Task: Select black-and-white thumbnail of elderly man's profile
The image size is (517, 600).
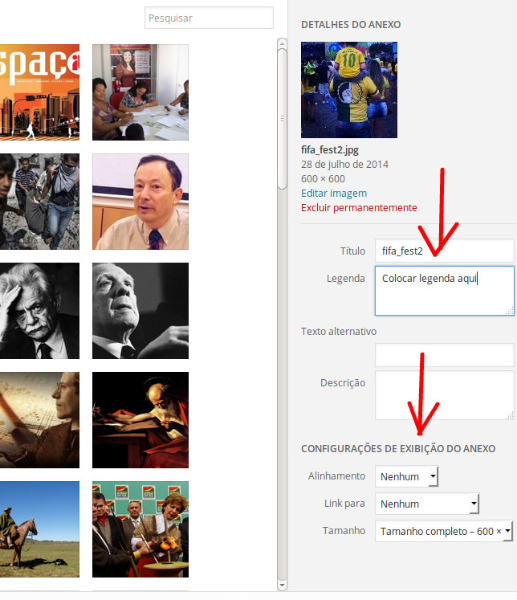Action: point(140,311)
